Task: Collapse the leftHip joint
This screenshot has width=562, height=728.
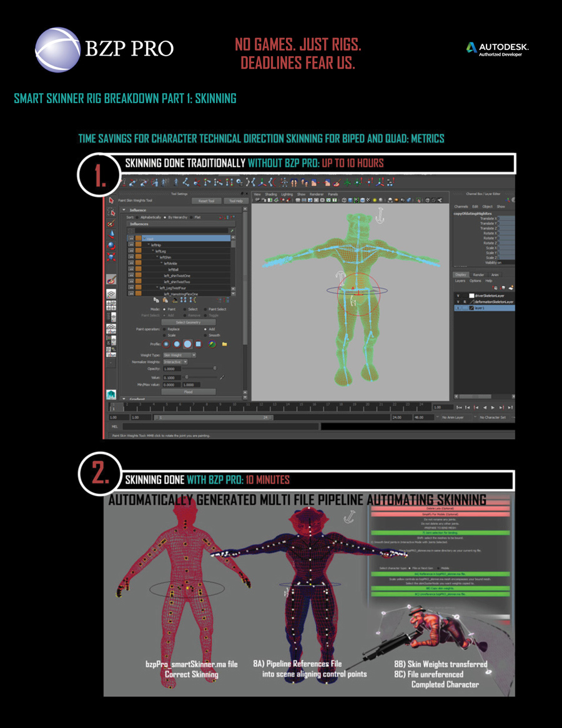Action: pyautogui.click(x=149, y=245)
